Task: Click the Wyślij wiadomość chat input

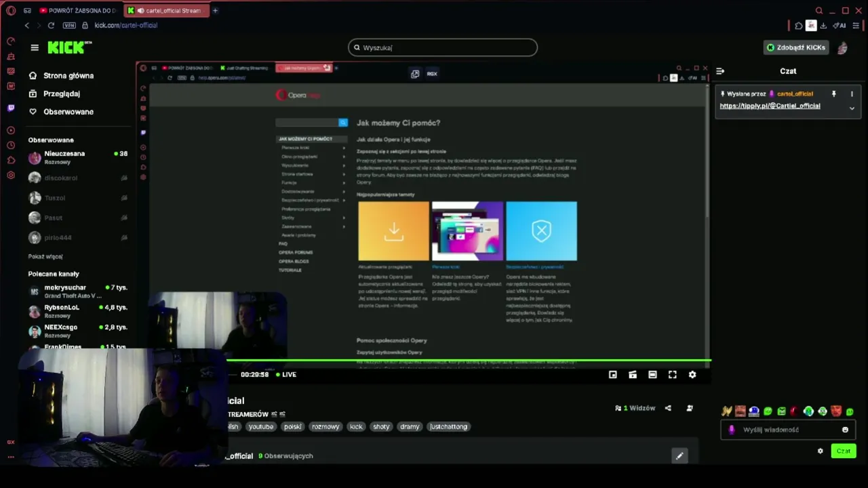Action: (x=788, y=430)
